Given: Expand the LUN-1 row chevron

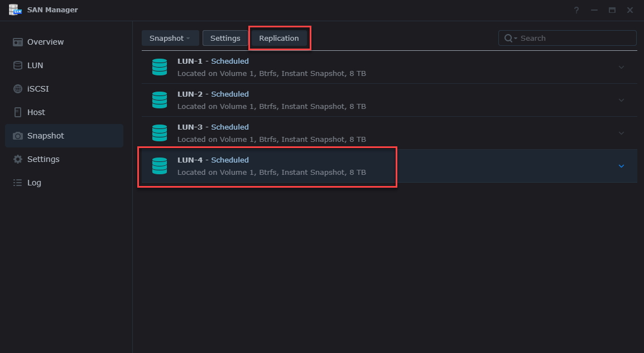Looking at the screenshot, I should [621, 67].
